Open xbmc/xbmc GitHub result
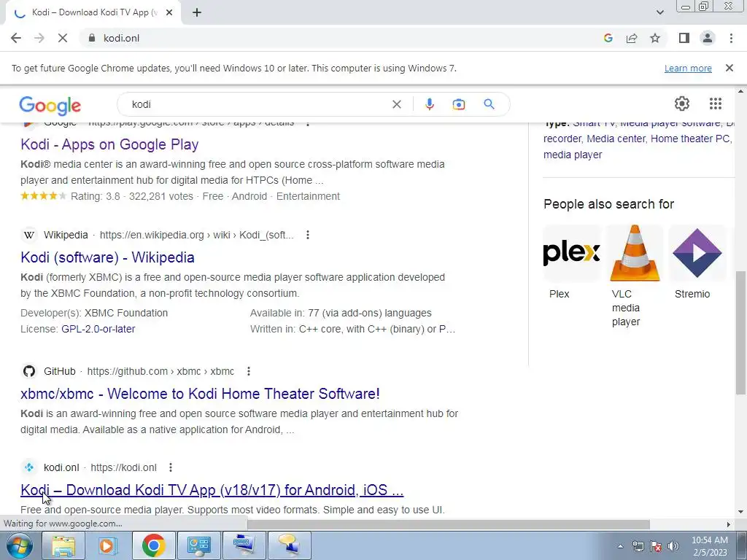Viewport: 747px width, 560px height. coord(200,394)
